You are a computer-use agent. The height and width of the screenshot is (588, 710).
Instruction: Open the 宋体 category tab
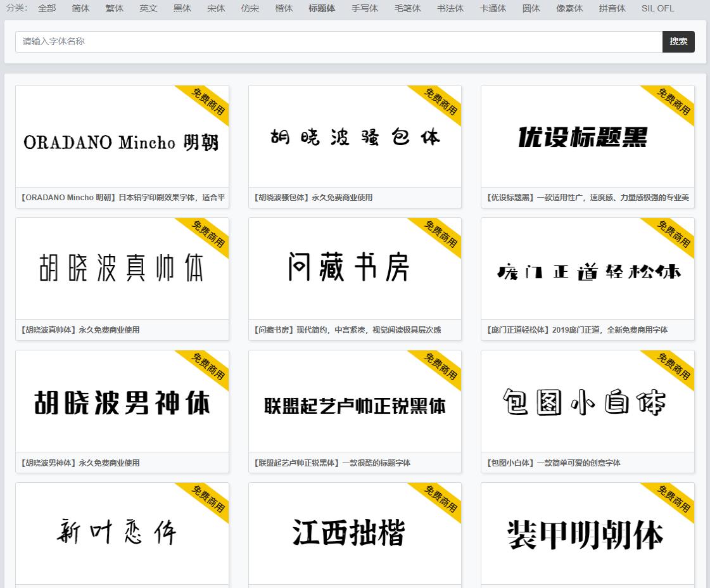click(x=216, y=8)
